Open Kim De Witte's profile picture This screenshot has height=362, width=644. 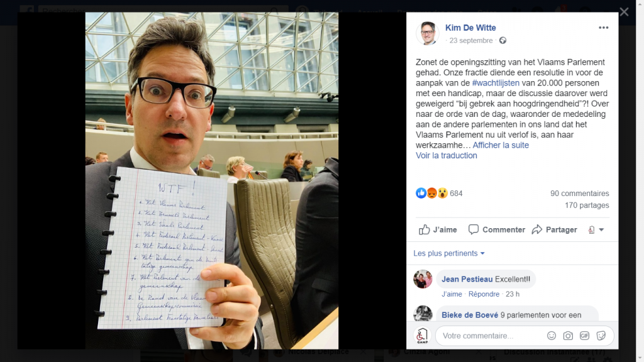pyautogui.click(x=427, y=33)
